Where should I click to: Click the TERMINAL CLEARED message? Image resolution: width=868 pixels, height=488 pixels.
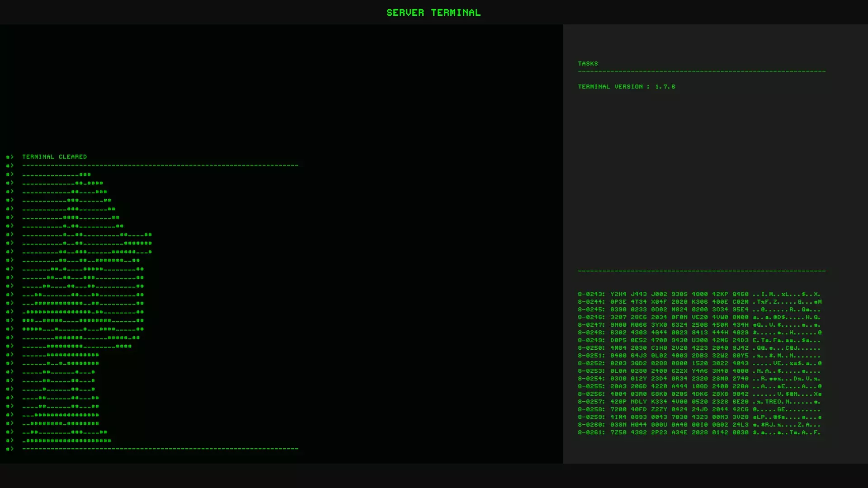coord(54,157)
